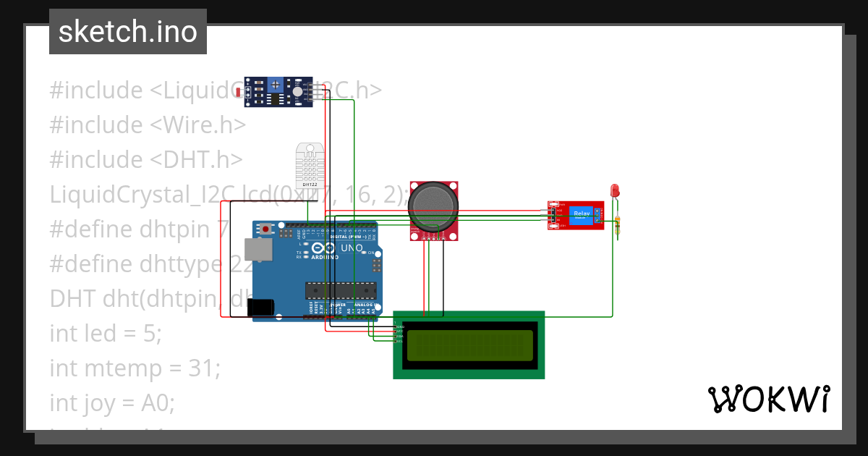Select the LDR light sensor module
Screen dimensions: 868x456
[x=278, y=93]
